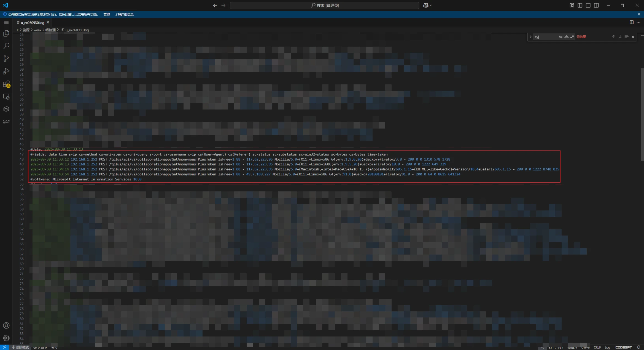This screenshot has width=644, height=350.
Task: Click the top command center search box
Action: coord(325,5)
